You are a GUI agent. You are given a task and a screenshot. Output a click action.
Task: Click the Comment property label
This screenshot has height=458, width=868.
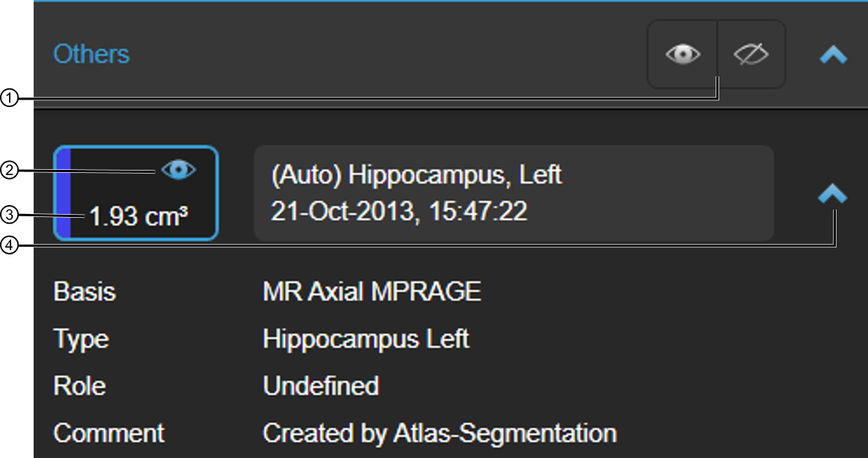(108, 433)
